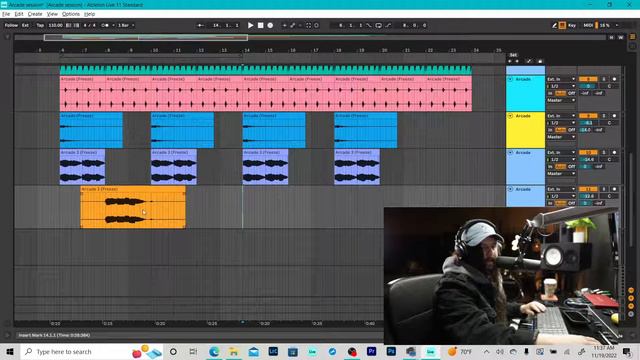Screen dimensions: 640x360
Task: Unfold the cyan Arcade track
Action: click(510, 79)
